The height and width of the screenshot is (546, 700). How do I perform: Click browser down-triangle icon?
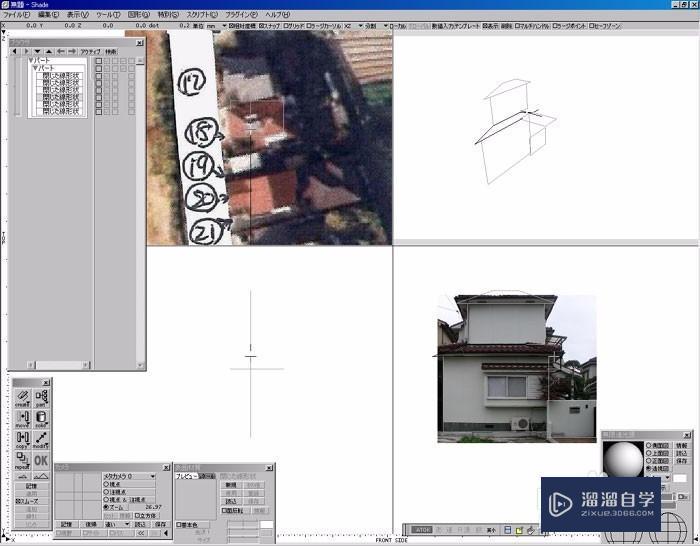38,51
